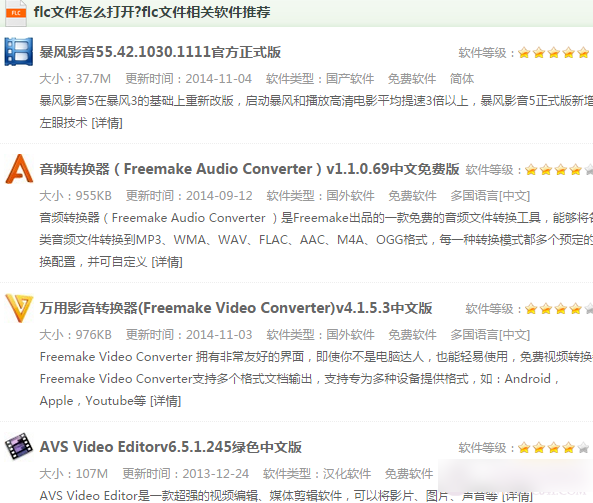Click the flc文件怎么打开 page heading
The height and width of the screenshot is (503, 593).
click(152, 12)
